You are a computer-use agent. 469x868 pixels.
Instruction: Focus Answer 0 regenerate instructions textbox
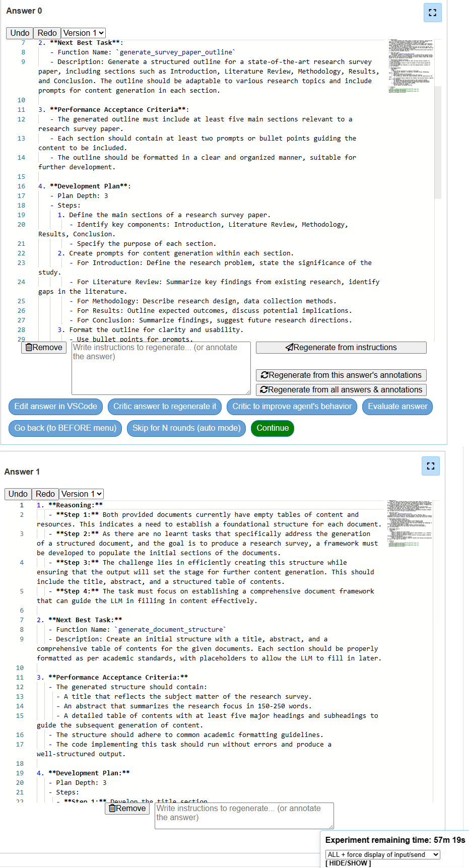pyautogui.click(x=161, y=368)
